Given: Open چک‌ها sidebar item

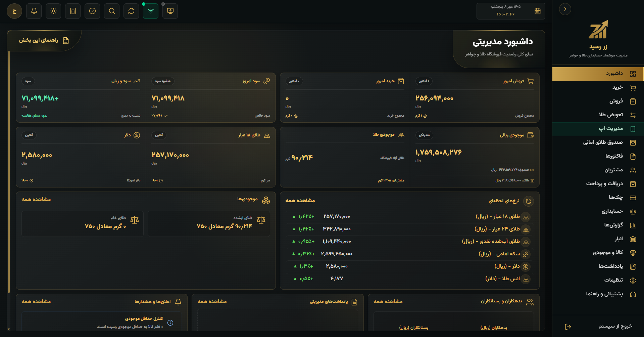Looking at the screenshot, I should coord(598,198).
